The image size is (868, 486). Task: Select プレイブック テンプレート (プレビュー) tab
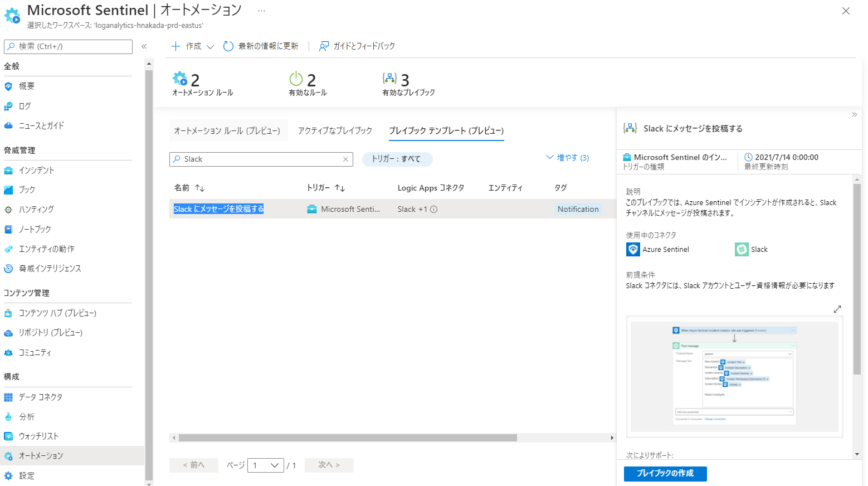tap(446, 131)
